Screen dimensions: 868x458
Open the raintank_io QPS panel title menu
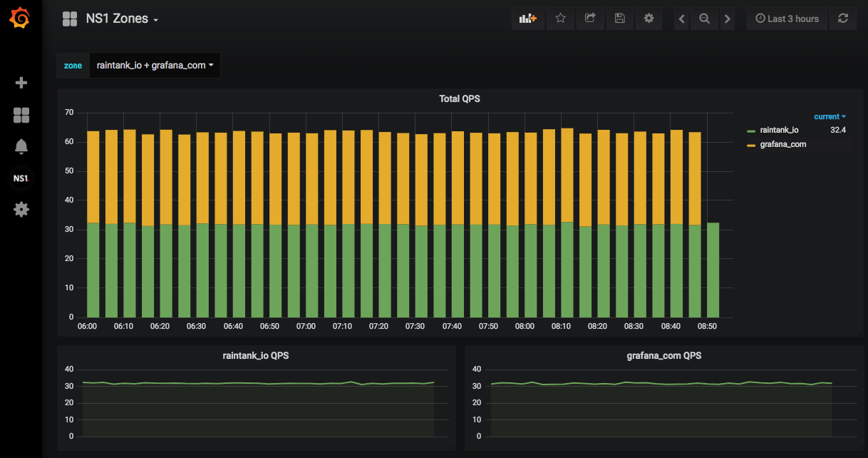(x=256, y=355)
